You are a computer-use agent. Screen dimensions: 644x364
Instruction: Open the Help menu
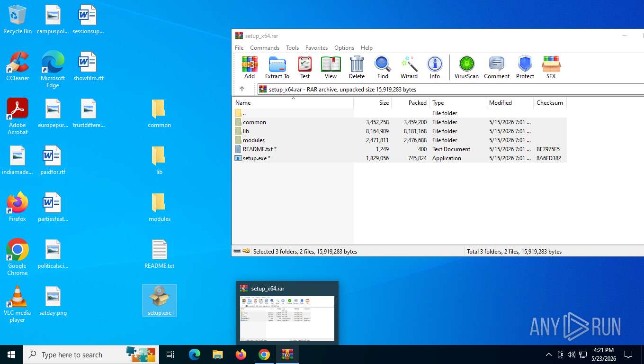367,48
